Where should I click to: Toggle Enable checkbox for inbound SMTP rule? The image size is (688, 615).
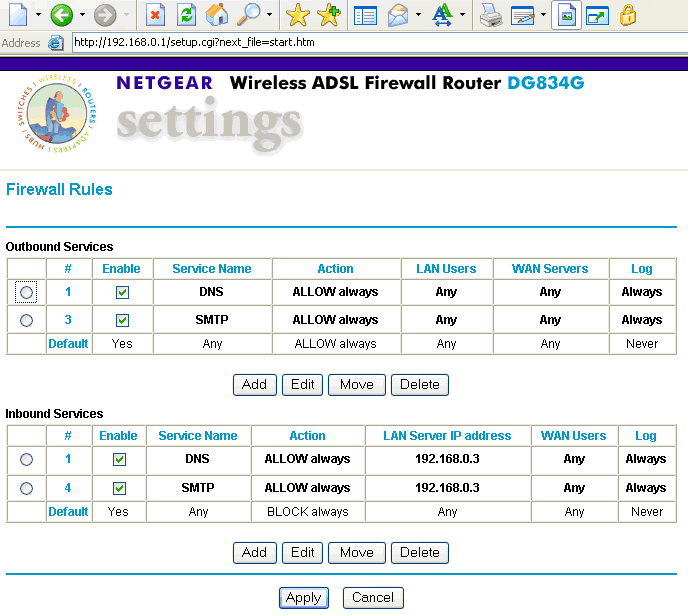[x=119, y=489]
